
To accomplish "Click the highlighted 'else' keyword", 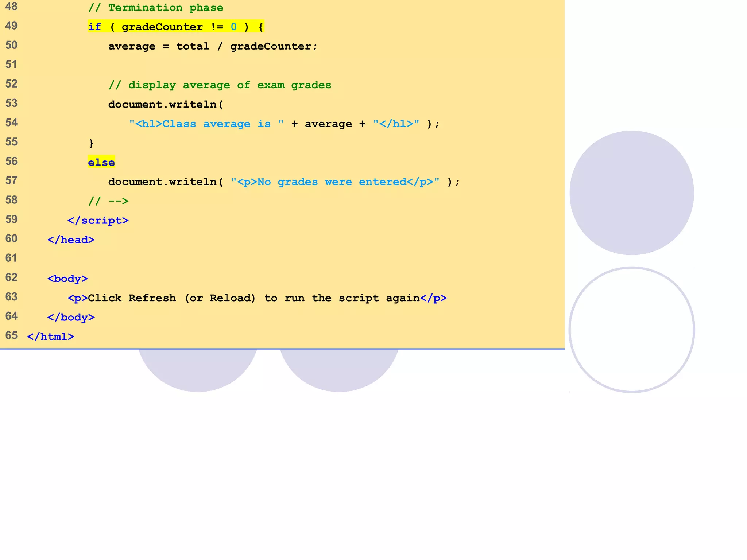I will (101, 162).
